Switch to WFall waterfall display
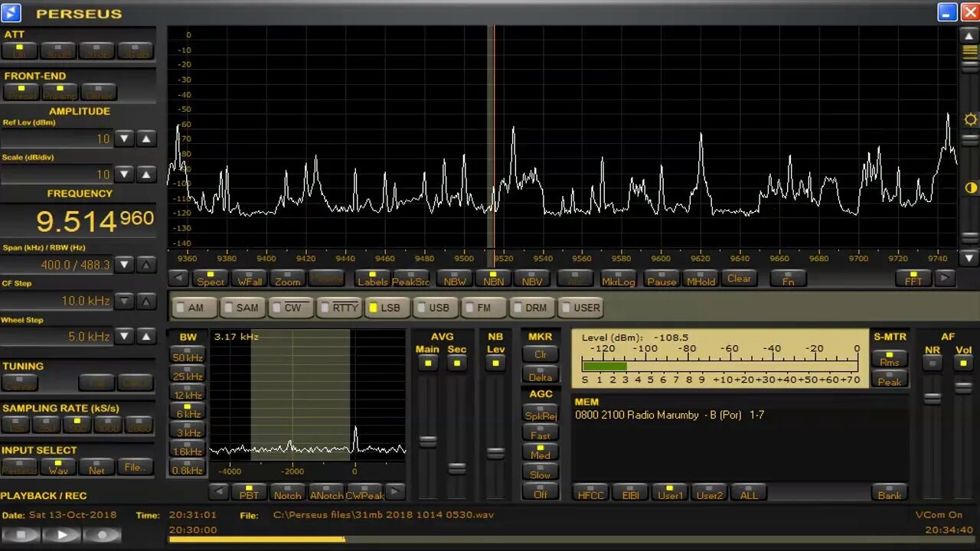This screenshot has width=980, height=551. pos(250,279)
